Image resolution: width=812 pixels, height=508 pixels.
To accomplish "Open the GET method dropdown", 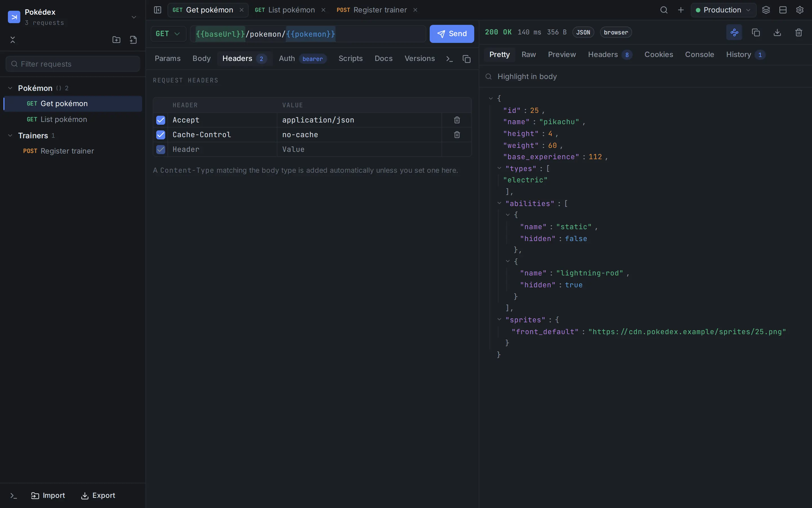I will click(168, 34).
